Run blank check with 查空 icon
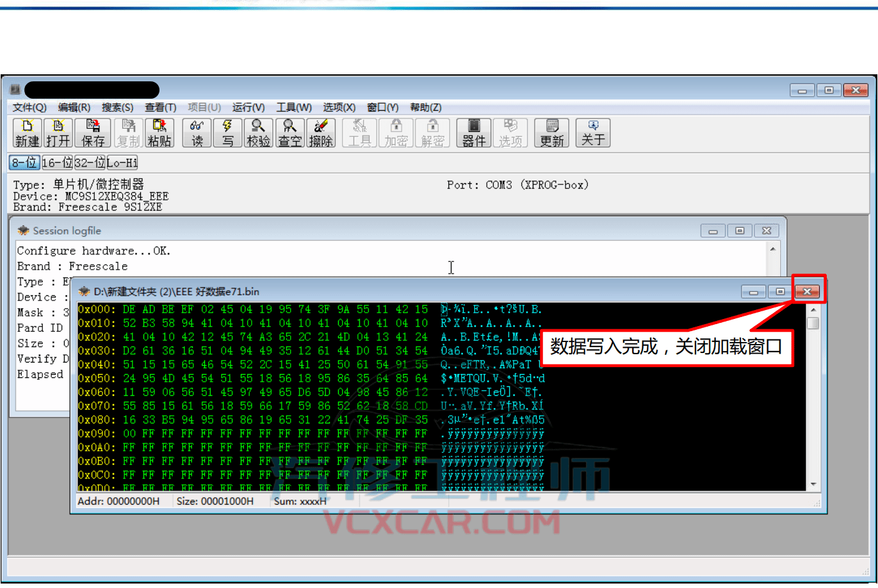The width and height of the screenshot is (878, 588). point(289,133)
